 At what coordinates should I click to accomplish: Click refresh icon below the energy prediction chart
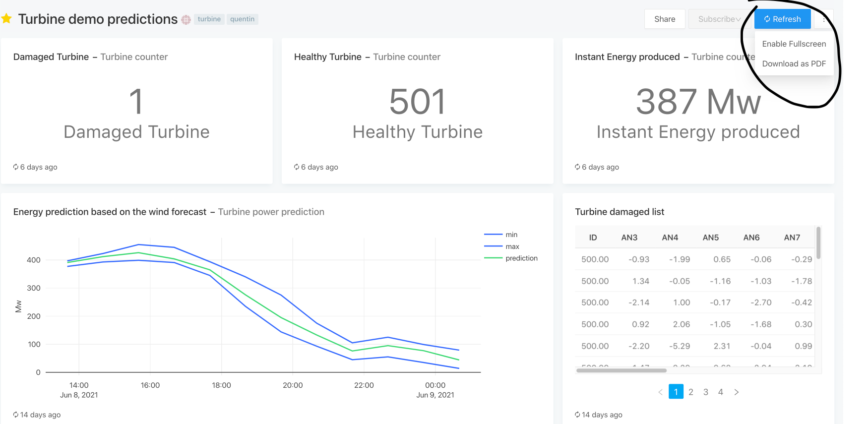tap(16, 415)
